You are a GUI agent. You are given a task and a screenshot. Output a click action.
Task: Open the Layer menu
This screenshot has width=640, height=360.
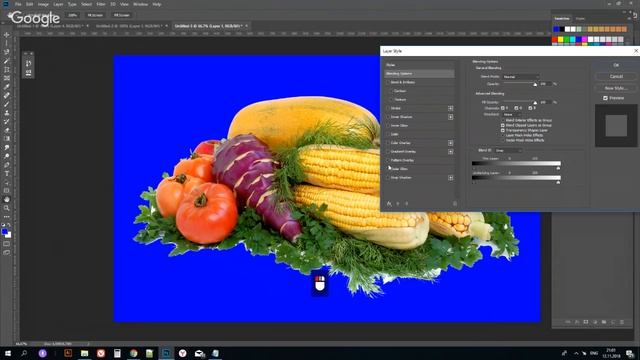[58, 4]
